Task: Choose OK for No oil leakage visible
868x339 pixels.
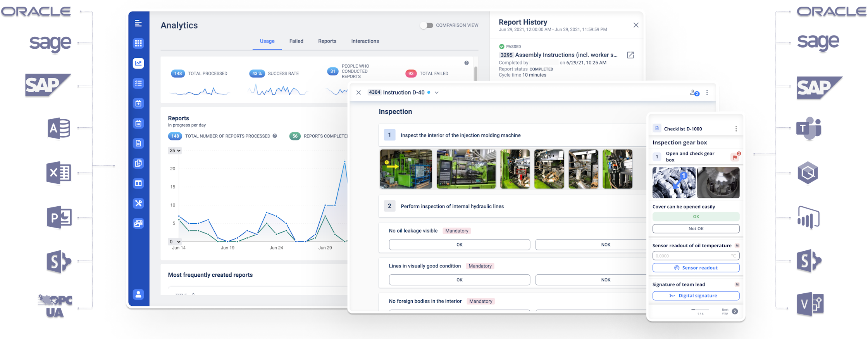Action: click(x=460, y=245)
